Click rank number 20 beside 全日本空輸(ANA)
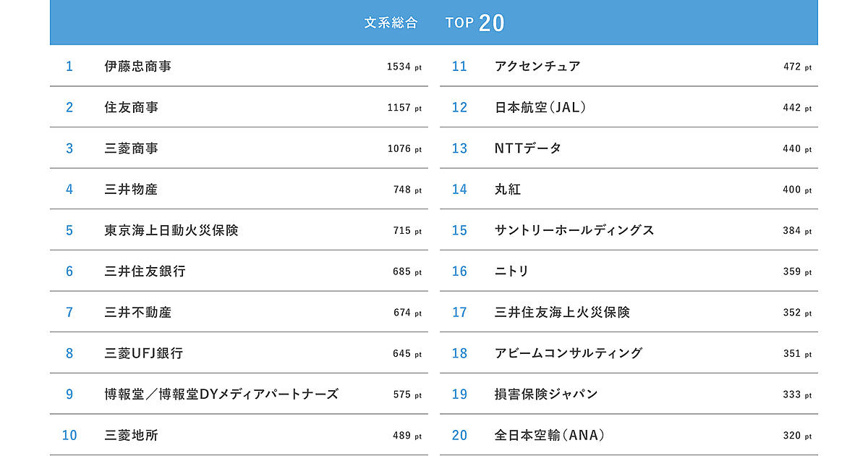The height and width of the screenshot is (456, 868). coord(459,436)
